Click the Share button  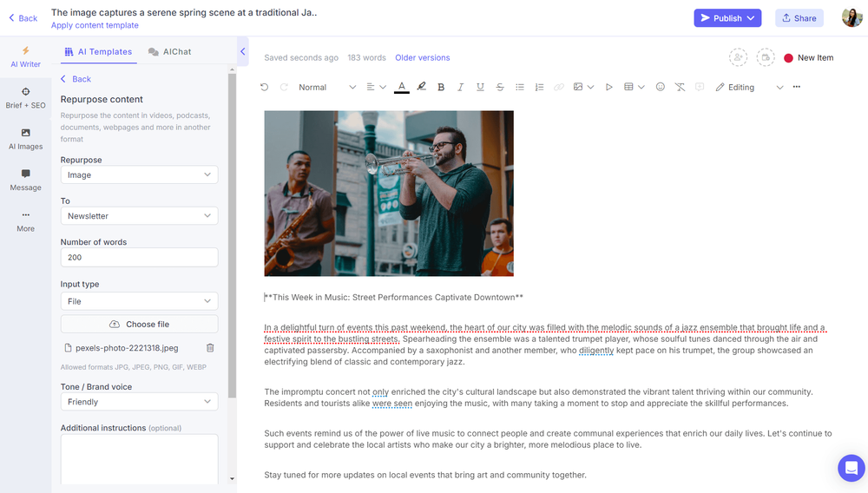[x=799, y=17]
